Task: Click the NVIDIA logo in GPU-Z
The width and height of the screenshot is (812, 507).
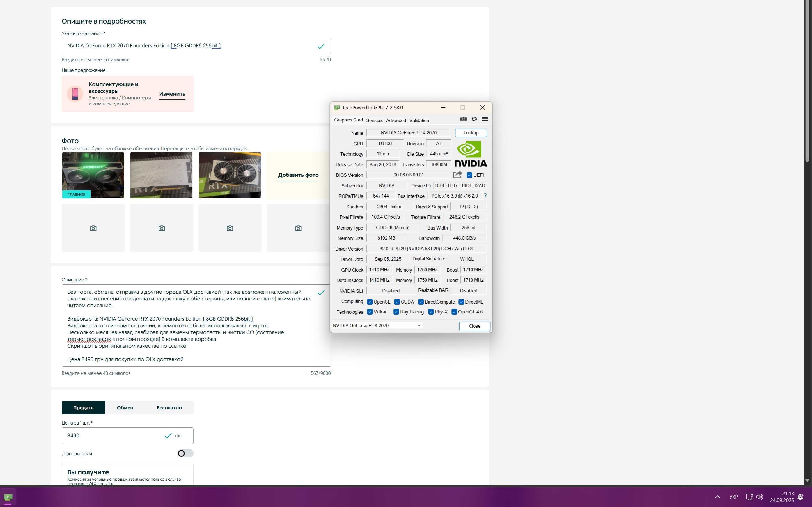Action: [471, 154]
